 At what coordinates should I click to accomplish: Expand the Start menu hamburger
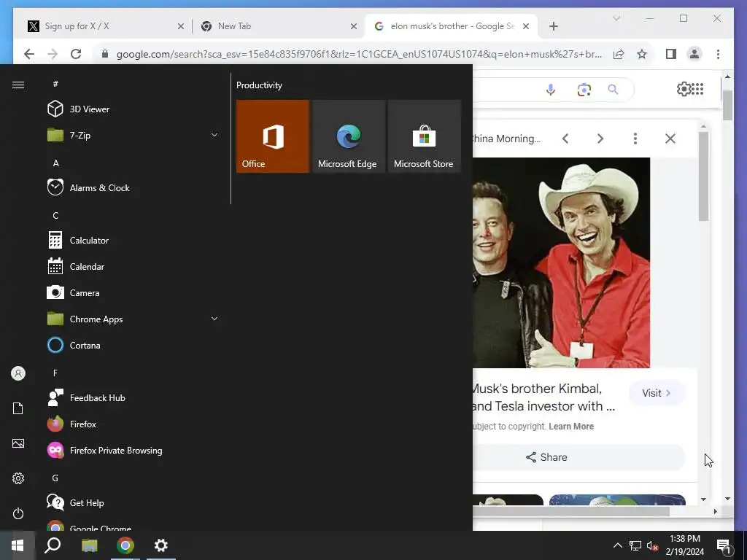pos(18,85)
